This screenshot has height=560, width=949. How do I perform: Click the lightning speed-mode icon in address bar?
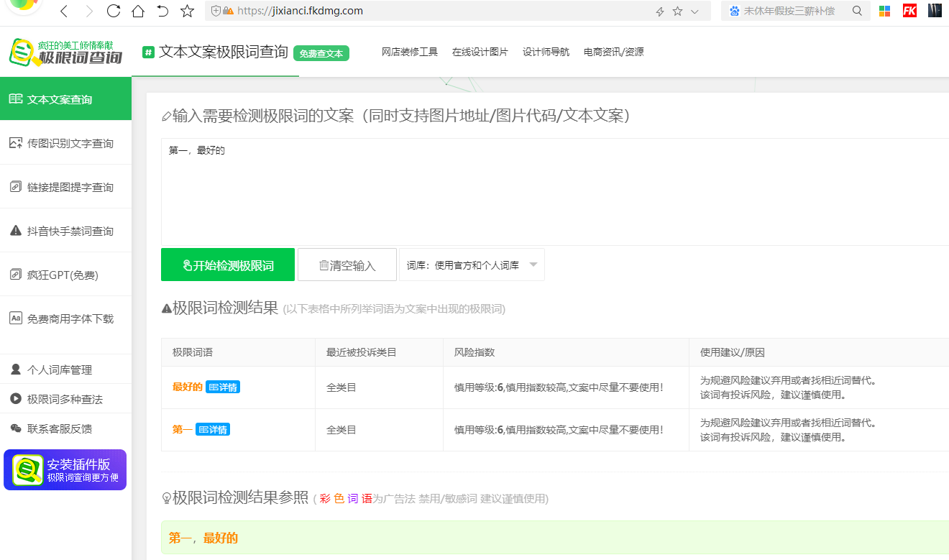[660, 12]
